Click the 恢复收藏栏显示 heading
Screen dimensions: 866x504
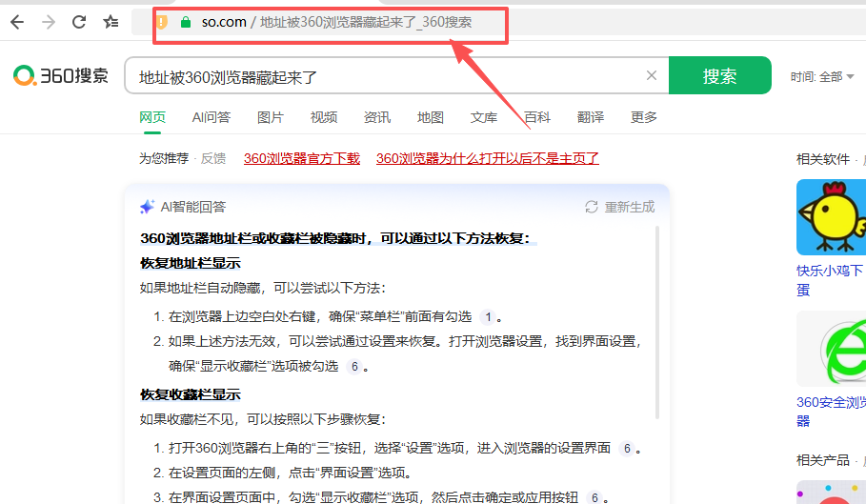[x=191, y=394]
